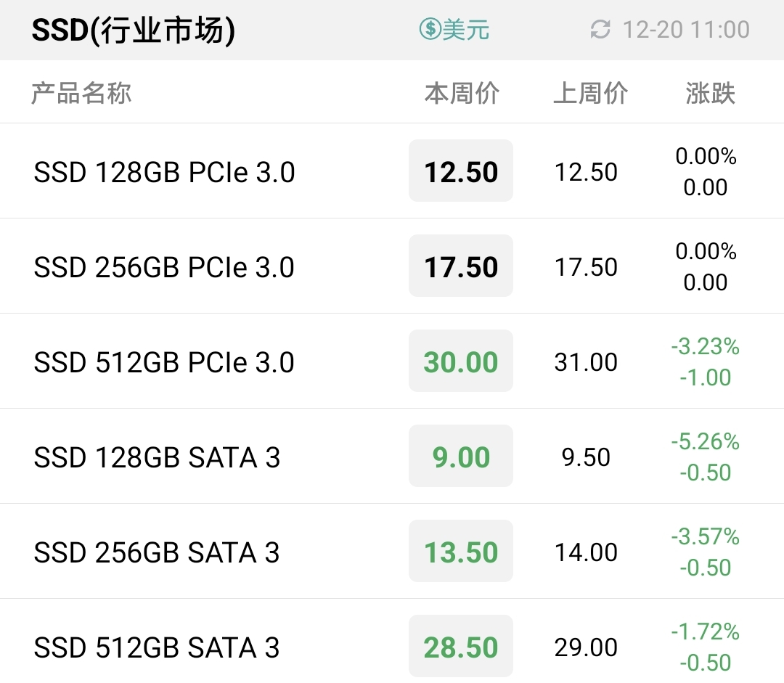Open the SSD 128GB SATA 3 row

(x=392, y=456)
